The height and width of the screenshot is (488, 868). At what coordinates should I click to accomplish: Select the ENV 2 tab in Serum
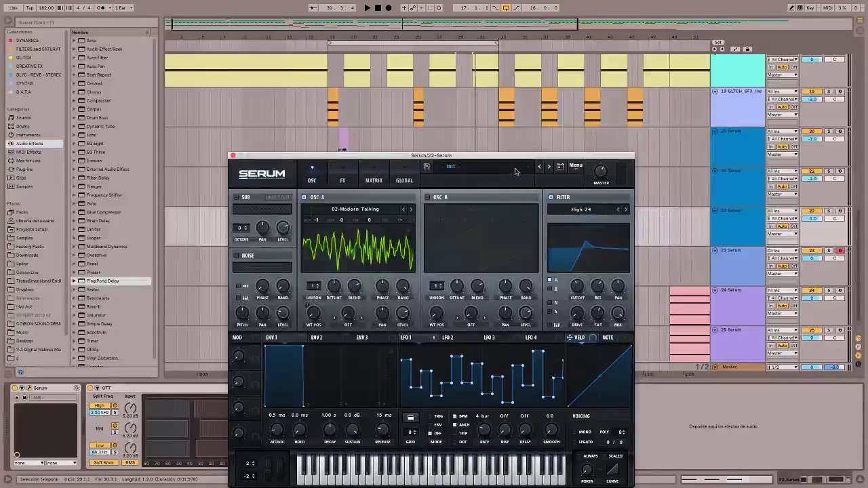317,338
